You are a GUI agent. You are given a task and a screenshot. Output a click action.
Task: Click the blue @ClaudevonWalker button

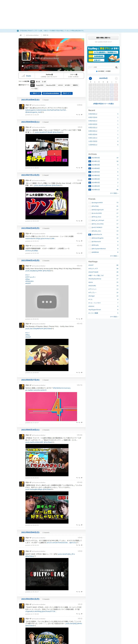click(51, 93)
